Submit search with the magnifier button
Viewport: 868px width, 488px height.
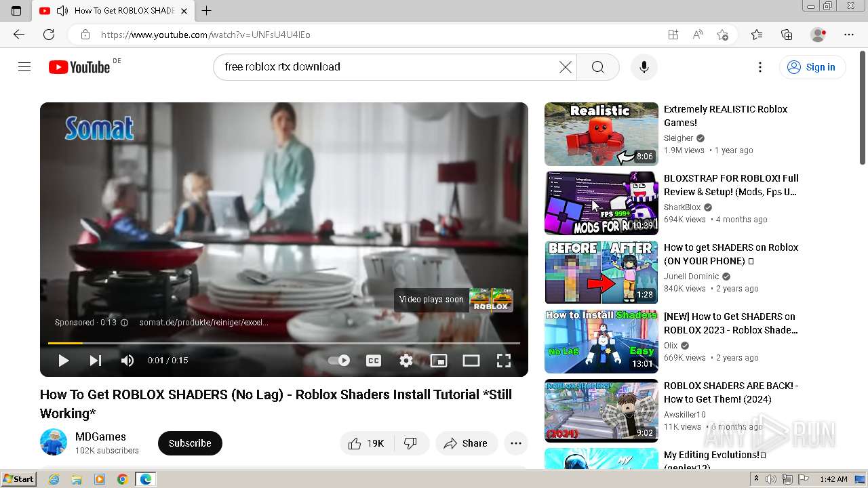pos(597,67)
